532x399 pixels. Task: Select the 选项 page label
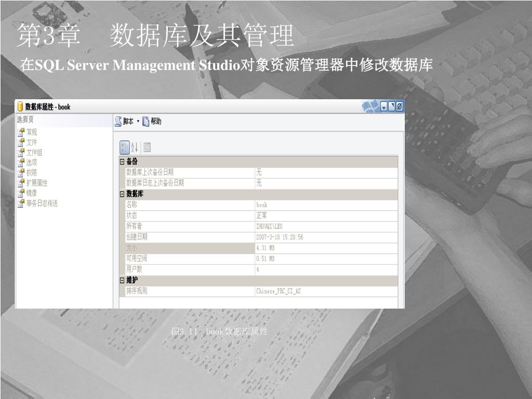(32, 163)
